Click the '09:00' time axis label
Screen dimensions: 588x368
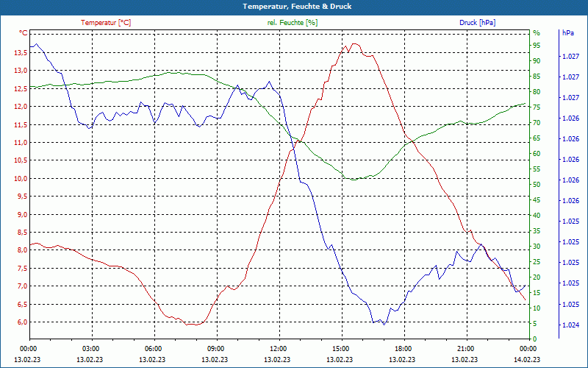click(215, 349)
